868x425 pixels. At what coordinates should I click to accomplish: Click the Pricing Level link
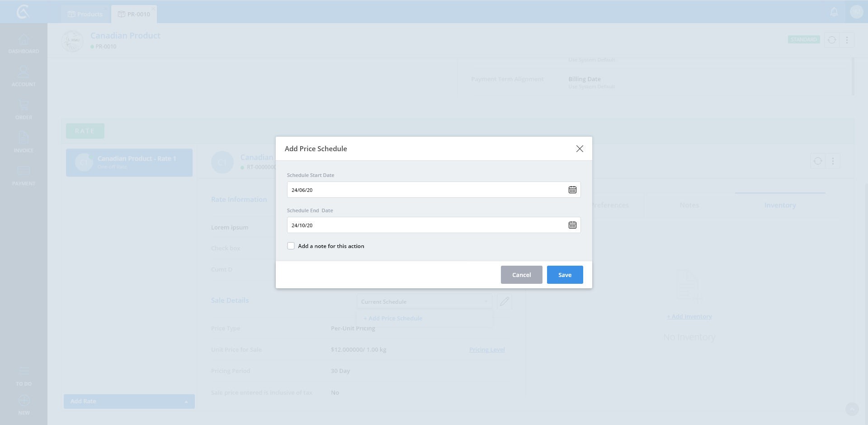tap(487, 349)
